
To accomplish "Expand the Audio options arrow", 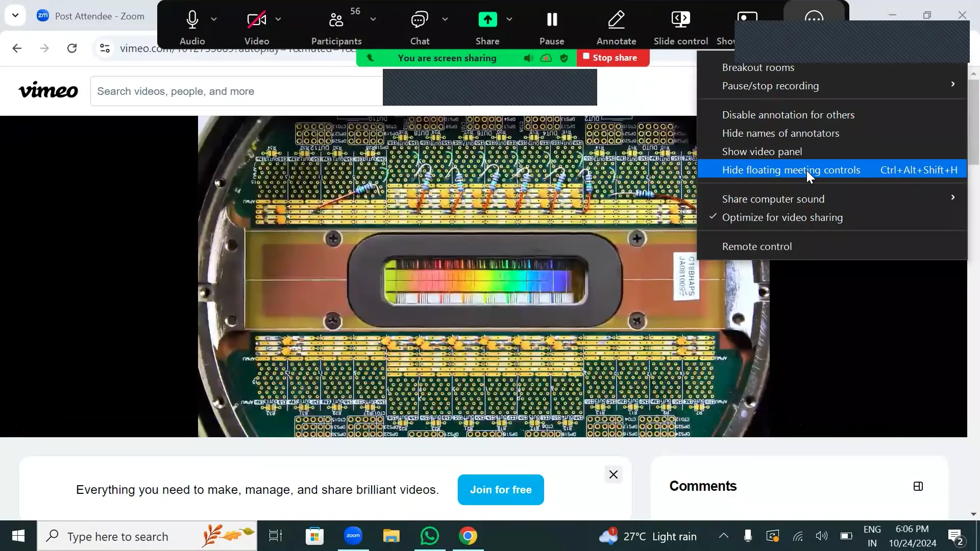I will pos(214,19).
